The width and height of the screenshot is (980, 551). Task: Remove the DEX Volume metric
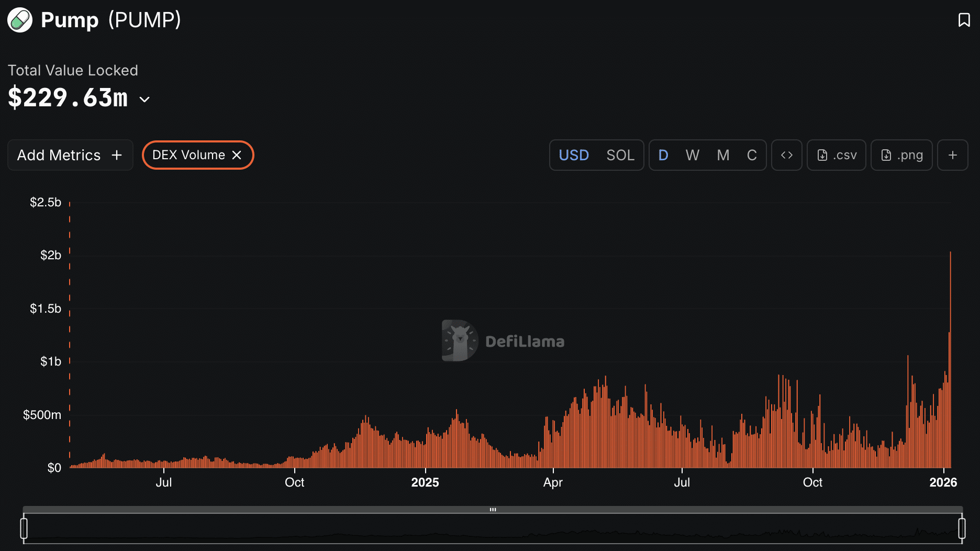237,155
